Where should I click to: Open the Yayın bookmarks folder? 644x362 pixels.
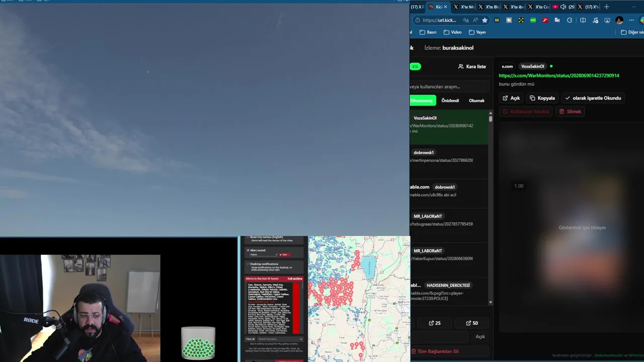(477, 32)
